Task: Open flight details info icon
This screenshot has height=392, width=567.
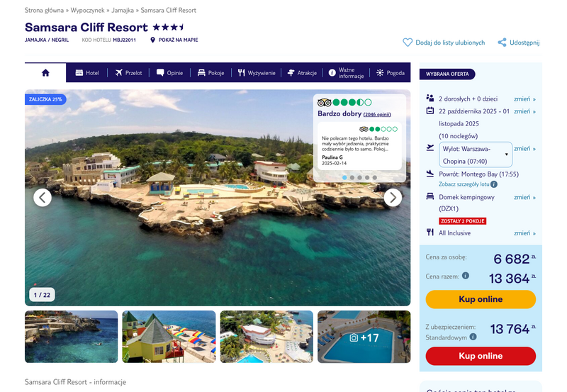Action: 494,184
